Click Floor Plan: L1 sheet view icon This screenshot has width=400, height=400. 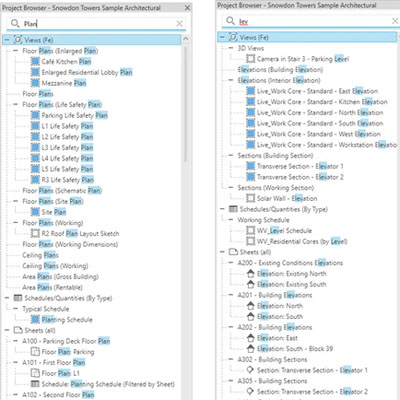point(35,373)
